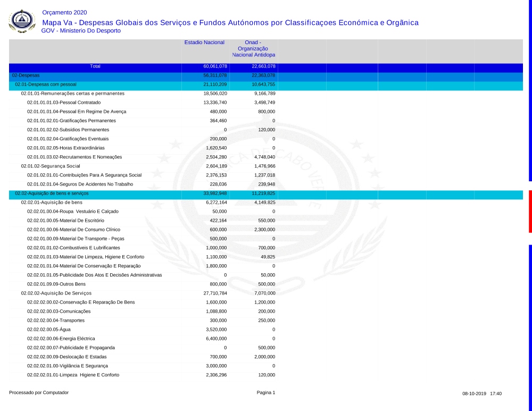Select the blue Total row label
This screenshot has height=411, width=532.
click(95, 66)
